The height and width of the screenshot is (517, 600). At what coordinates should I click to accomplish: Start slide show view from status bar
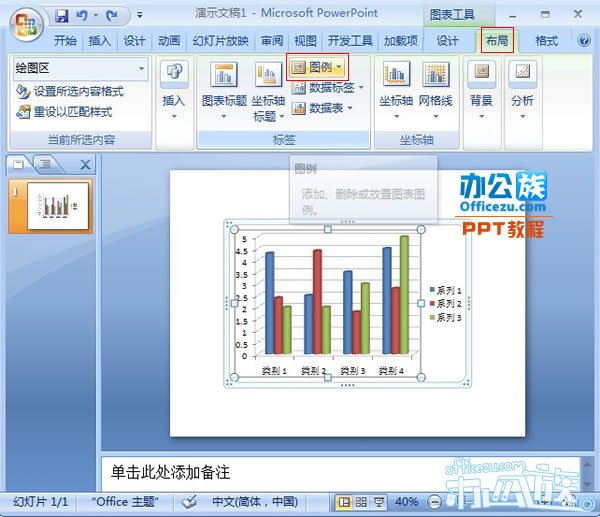tap(379, 502)
